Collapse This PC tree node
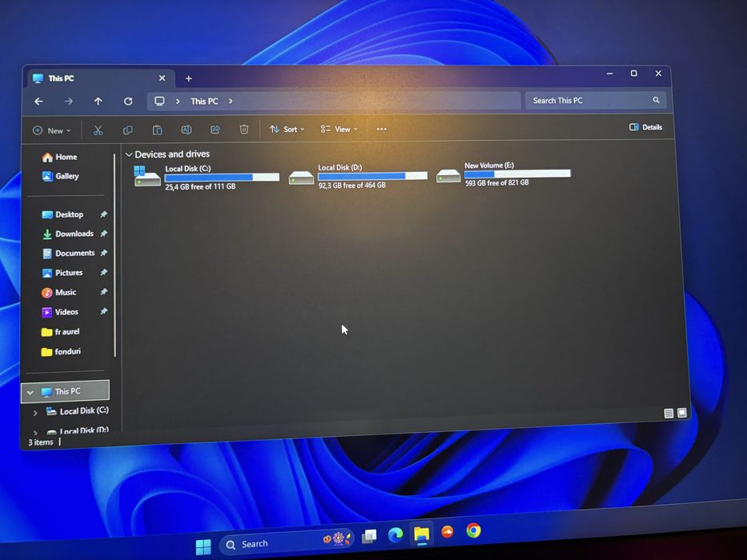This screenshot has width=747, height=560. click(x=30, y=392)
